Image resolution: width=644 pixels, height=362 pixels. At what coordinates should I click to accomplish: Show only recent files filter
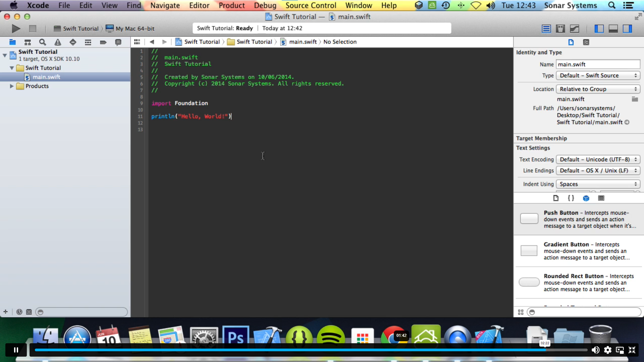pyautogui.click(x=19, y=312)
